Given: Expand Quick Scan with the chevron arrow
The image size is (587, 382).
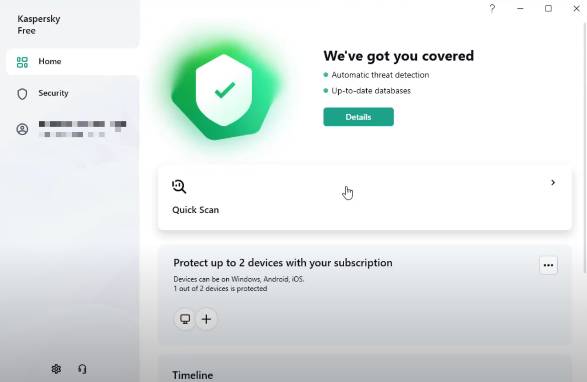Looking at the screenshot, I should pos(553,182).
